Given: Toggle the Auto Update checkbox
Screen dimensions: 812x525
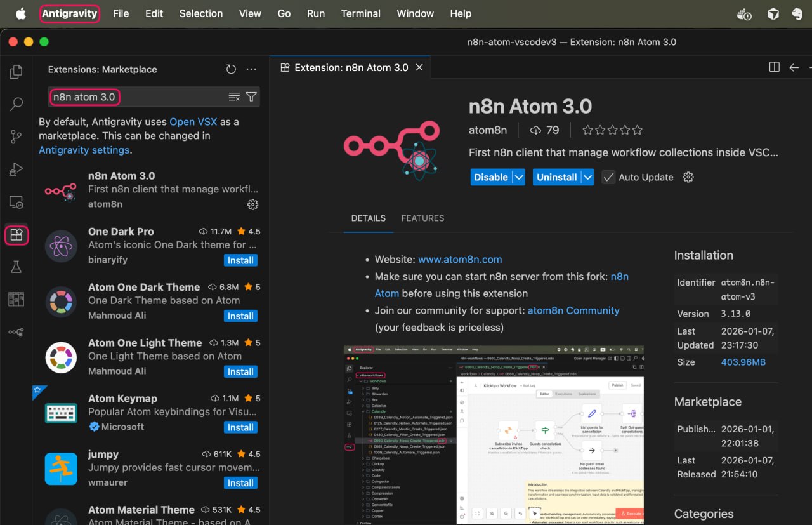Looking at the screenshot, I should coord(608,177).
